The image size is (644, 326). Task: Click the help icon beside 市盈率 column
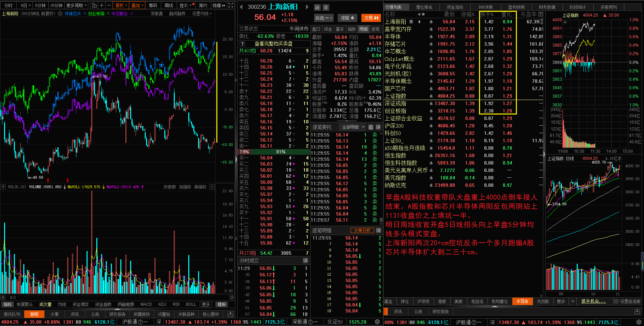tap(541, 14)
